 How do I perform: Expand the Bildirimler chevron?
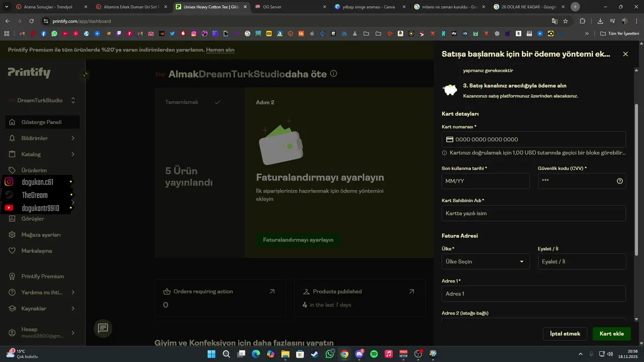pos(73,138)
